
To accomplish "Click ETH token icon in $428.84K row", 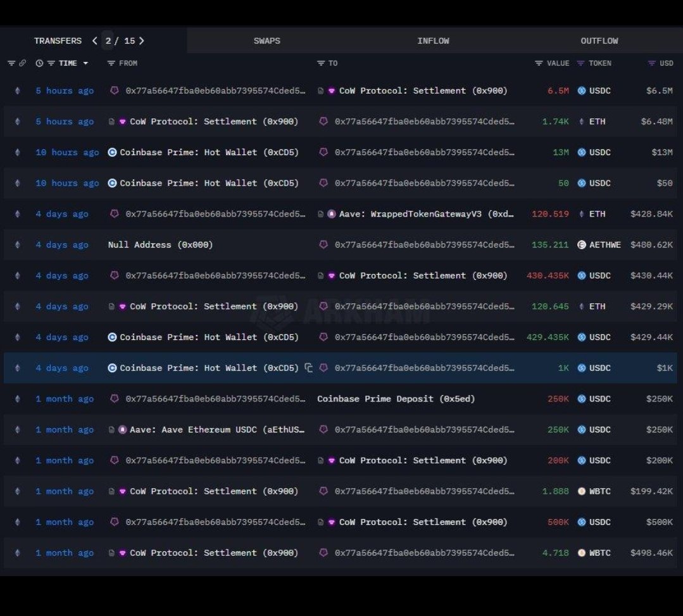I will pos(582,214).
